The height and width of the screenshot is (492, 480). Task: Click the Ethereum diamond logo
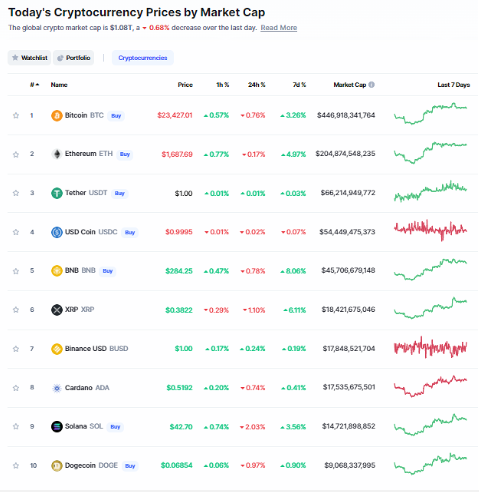[x=57, y=154]
